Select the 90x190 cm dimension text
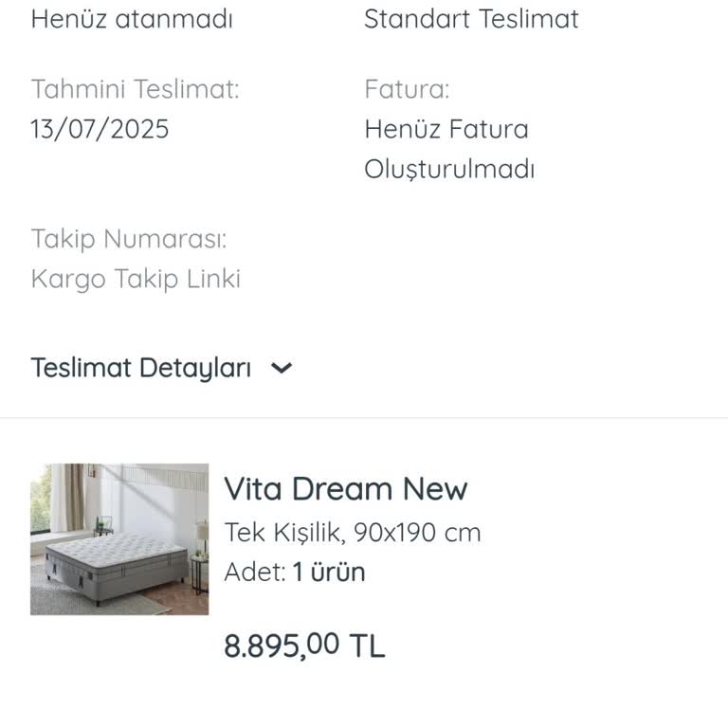 pyautogui.click(x=417, y=533)
